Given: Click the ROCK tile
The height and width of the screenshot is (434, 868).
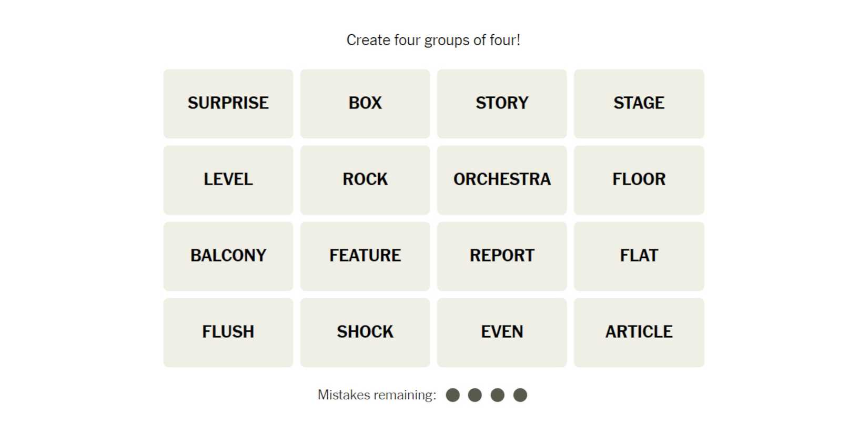Looking at the screenshot, I should (365, 180).
